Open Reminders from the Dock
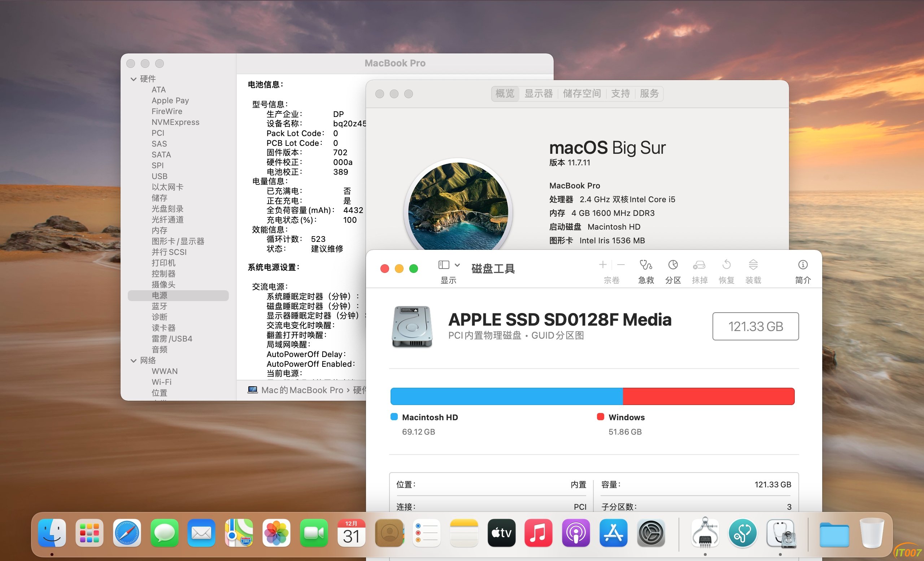This screenshot has width=924, height=561. 426,533
